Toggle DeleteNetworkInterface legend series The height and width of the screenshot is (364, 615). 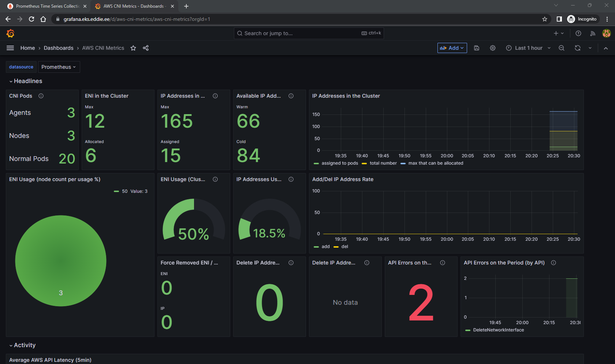[x=498, y=330]
